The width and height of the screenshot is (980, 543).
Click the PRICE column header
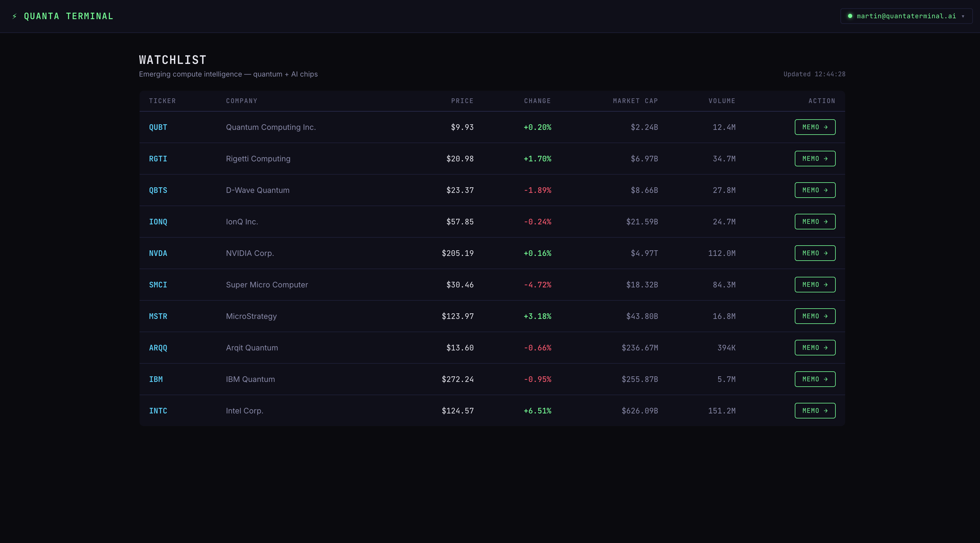coord(462,101)
